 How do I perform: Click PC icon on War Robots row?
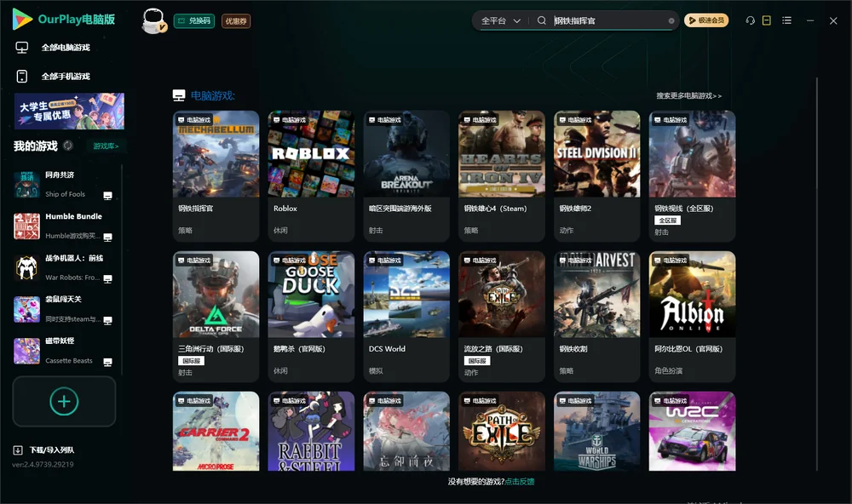[107, 278]
